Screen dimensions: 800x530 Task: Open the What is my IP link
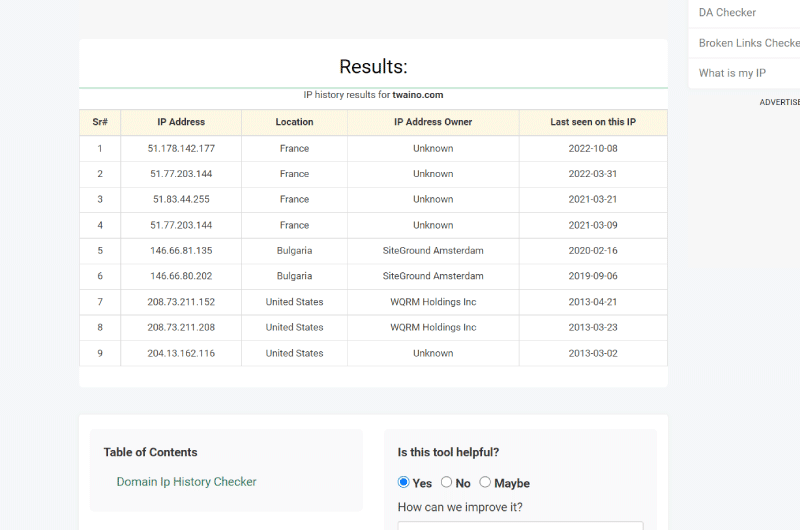point(732,73)
